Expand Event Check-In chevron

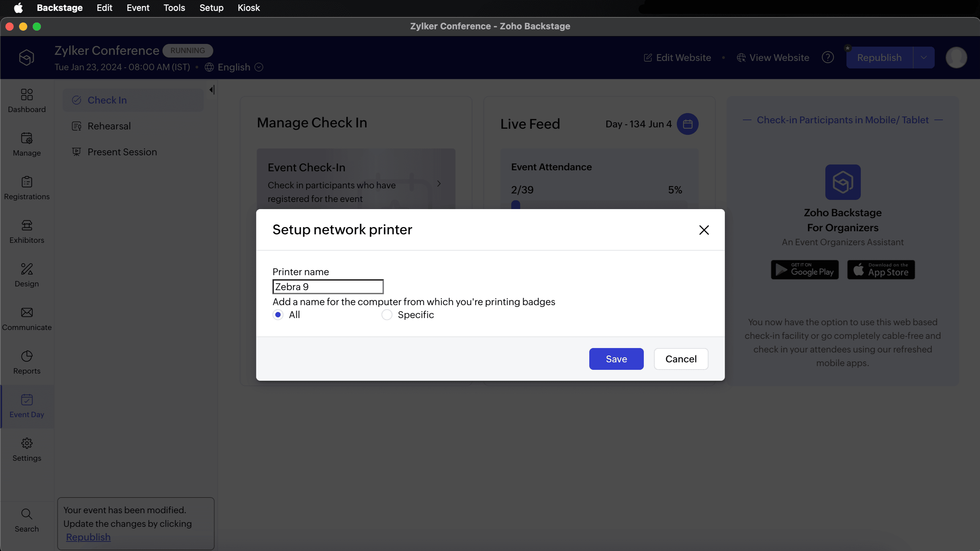(439, 184)
